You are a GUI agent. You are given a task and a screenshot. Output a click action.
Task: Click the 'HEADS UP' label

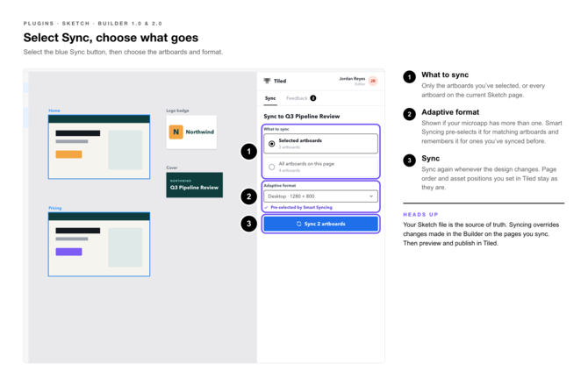pos(420,214)
